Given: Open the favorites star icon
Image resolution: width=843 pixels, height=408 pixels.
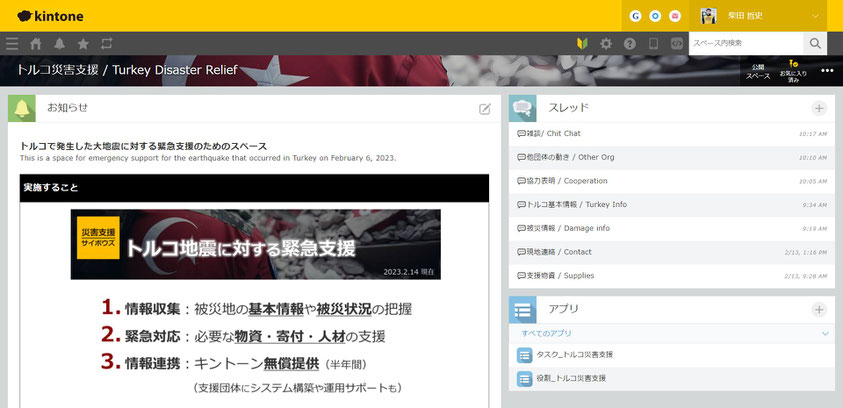Looking at the screenshot, I should [83, 44].
